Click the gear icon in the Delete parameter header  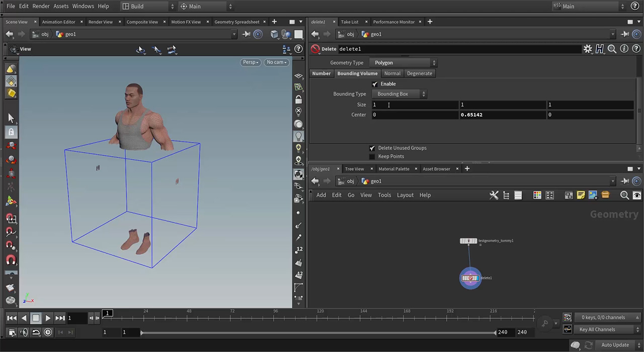[588, 49]
